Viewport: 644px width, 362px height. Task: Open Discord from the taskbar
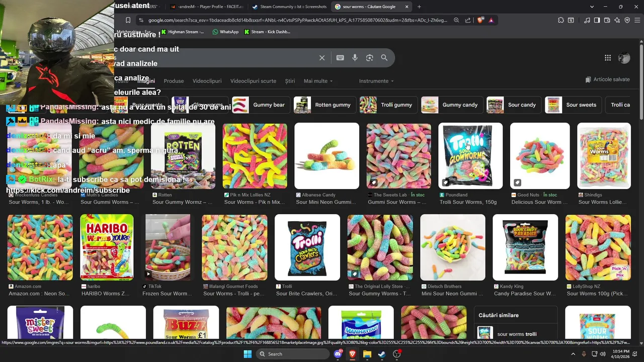[x=338, y=354]
